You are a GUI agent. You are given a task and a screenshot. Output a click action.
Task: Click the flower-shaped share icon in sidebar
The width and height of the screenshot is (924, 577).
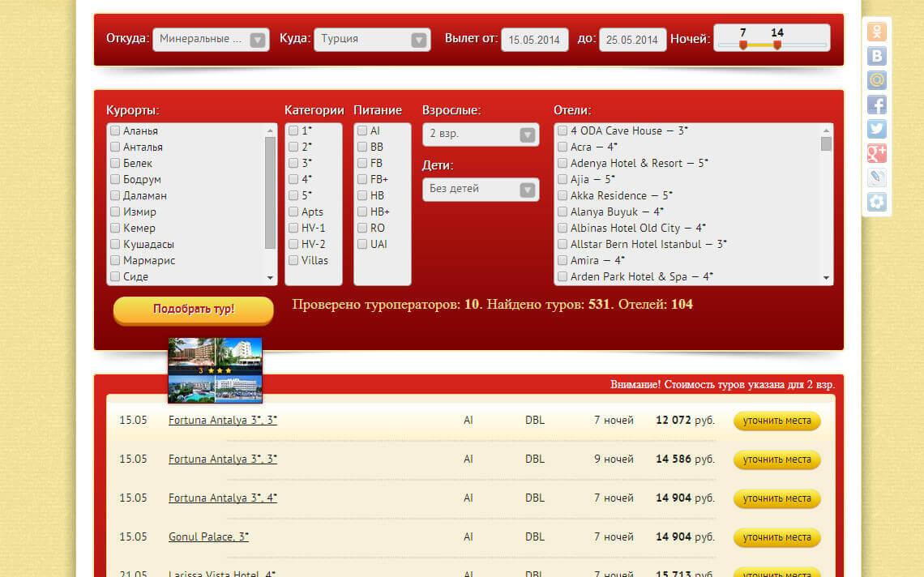876,202
